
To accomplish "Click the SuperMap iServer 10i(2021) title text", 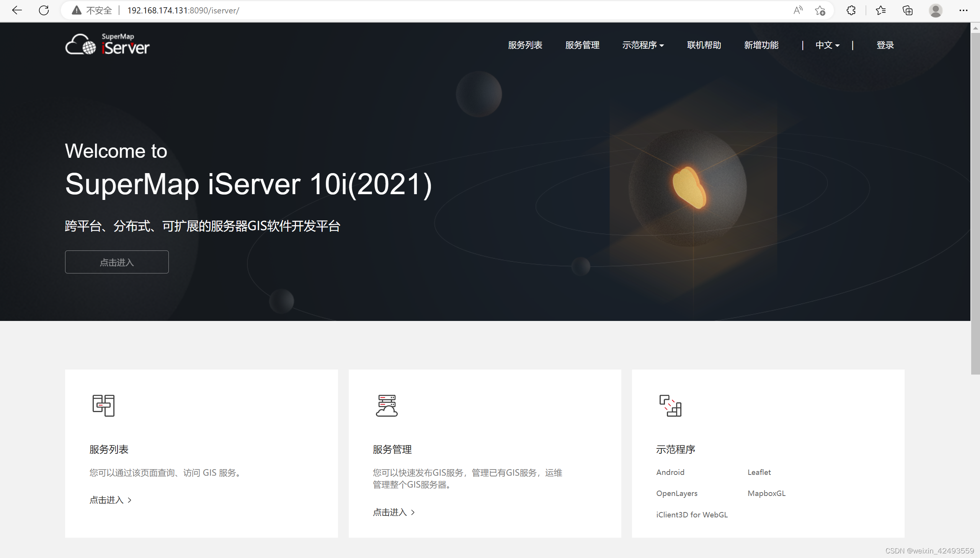I will pyautogui.click(x=248, y=184).
